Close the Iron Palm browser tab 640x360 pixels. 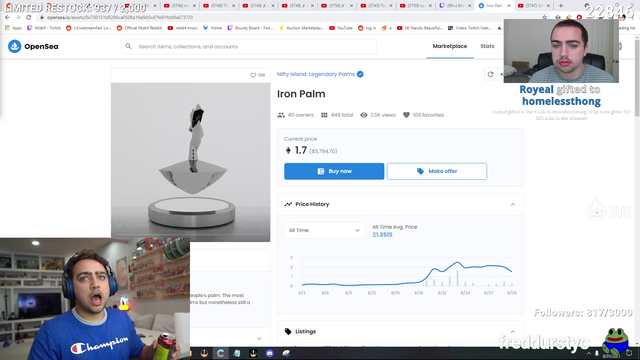coord(509,6)
